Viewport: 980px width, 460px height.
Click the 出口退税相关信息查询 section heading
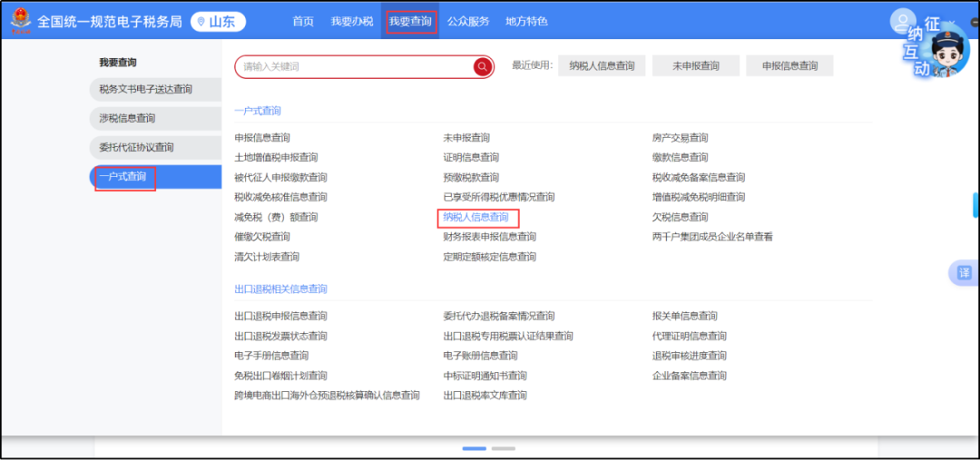pyautogui.click(x=280, y=289)
